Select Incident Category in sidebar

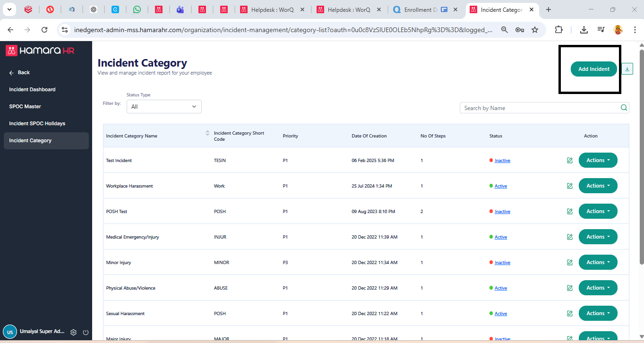46,141
